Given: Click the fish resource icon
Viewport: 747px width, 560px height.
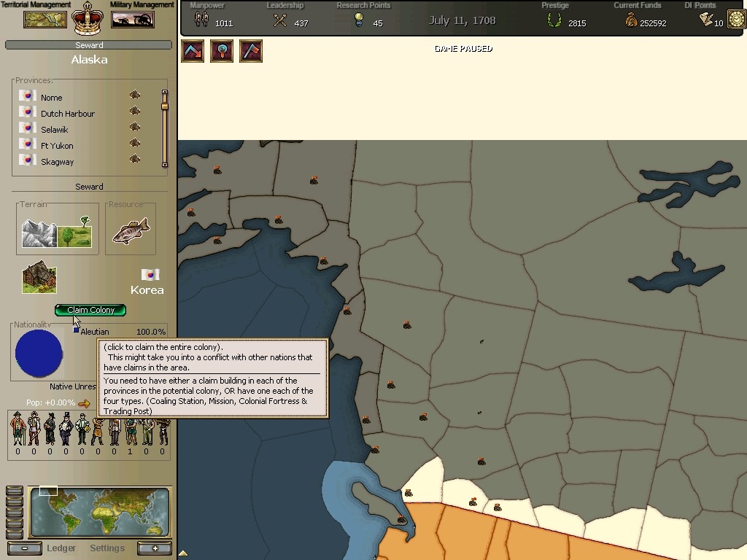Looking at the screenshot, I should pos(131,230).
